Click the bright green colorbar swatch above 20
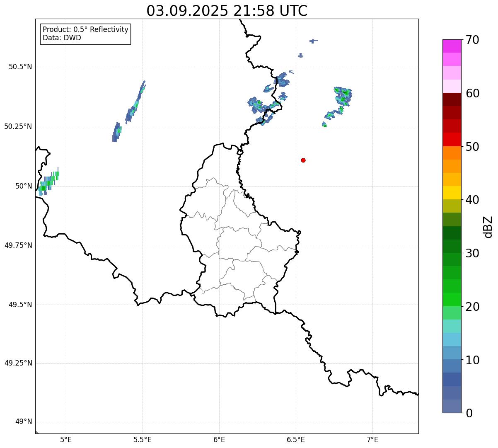The width and height of the screenshot is (498, 448). pos(452,300)
